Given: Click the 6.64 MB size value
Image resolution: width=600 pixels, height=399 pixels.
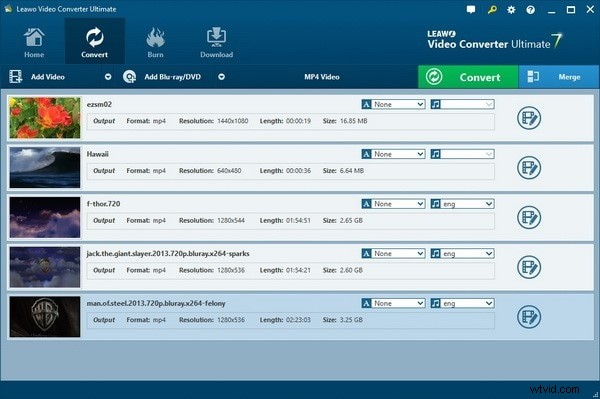Looking at the screenshot, I should [352, 171].
